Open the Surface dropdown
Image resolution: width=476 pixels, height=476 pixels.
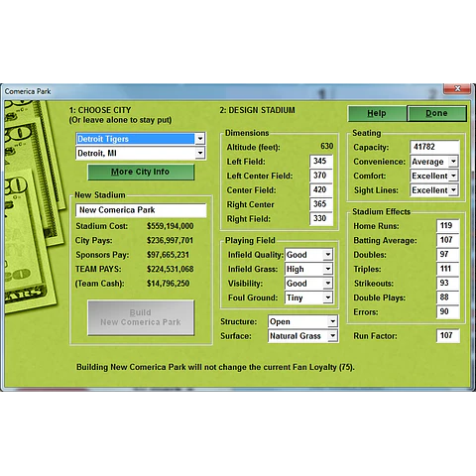(x=302, y=336)
